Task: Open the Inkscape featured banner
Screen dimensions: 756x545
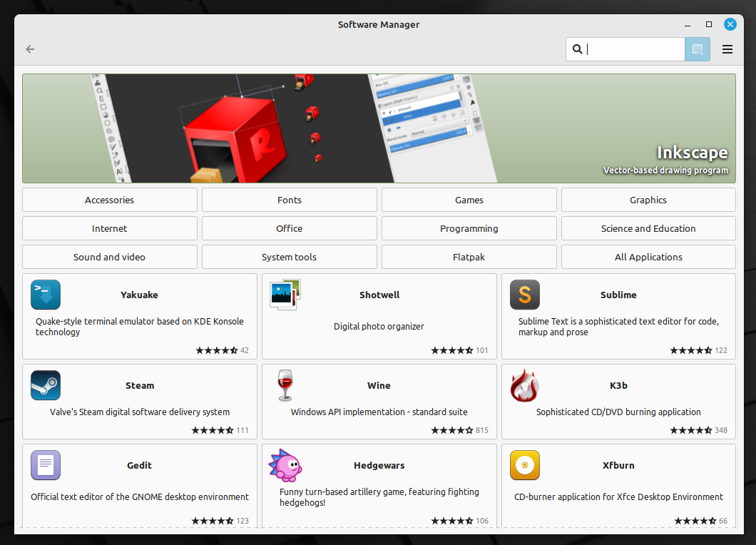Action: [x=379, y=128]
